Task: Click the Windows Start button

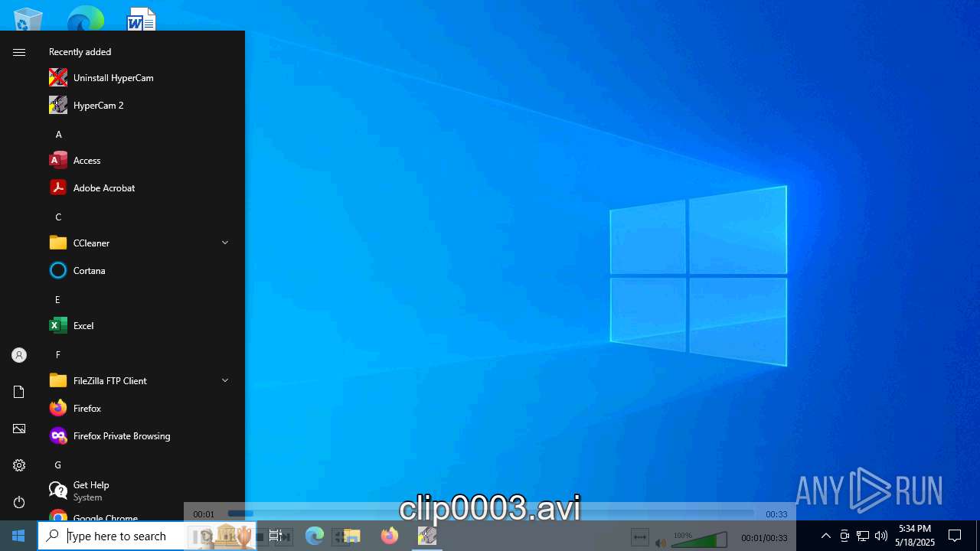Action: point(18,536)
